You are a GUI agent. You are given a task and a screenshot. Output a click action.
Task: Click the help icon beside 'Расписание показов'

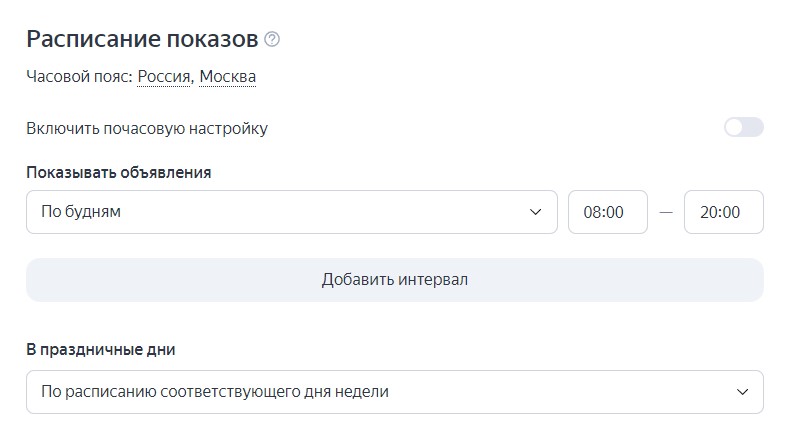point(272,40)
